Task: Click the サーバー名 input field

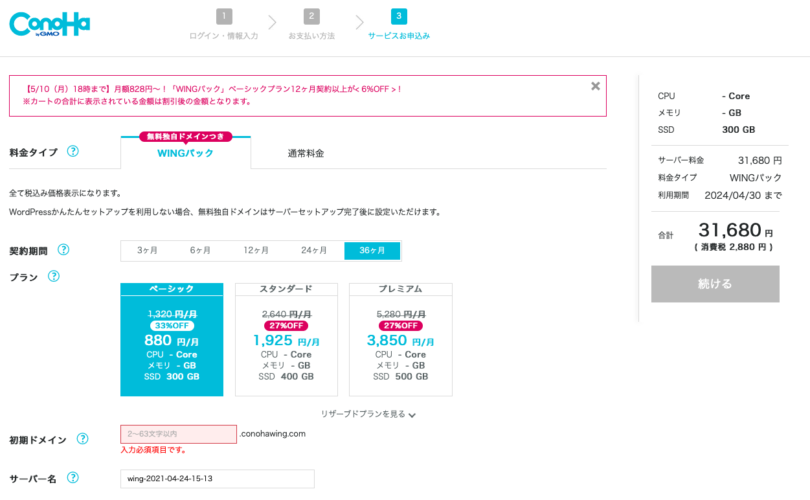Action: pyautogui.click(x=217, y=479)
